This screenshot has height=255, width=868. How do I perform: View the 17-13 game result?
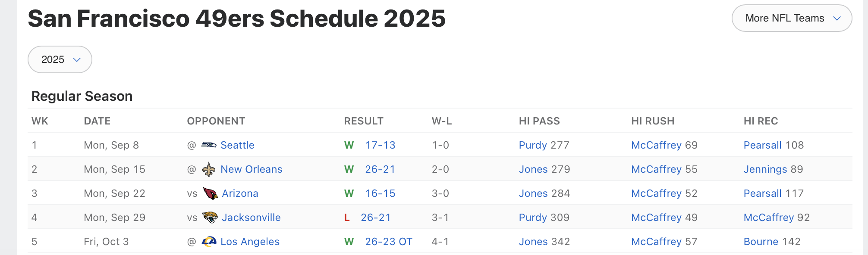pos(380,145)
